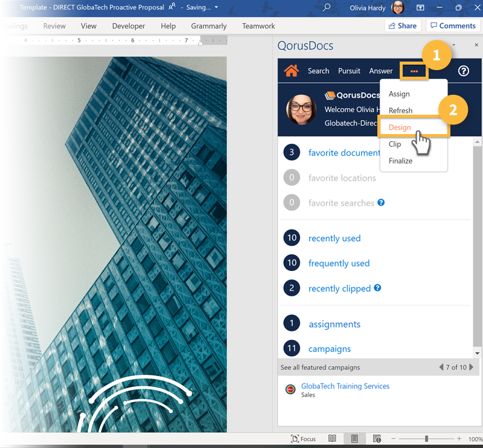Screen dimensions: 483x448
Task: Click the pane scrollbar down arrow
Action: [x=477, y=353]
